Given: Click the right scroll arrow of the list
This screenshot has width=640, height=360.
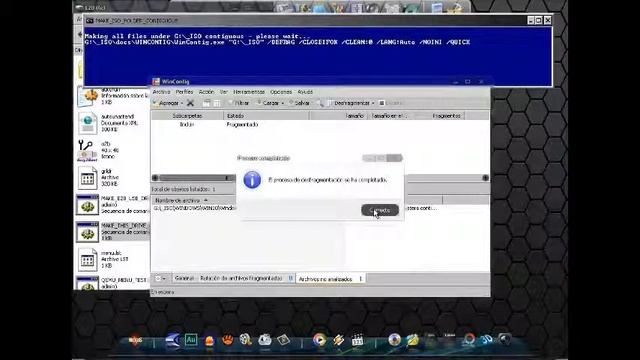Looking at the screenshot, I should pos(485,178).
